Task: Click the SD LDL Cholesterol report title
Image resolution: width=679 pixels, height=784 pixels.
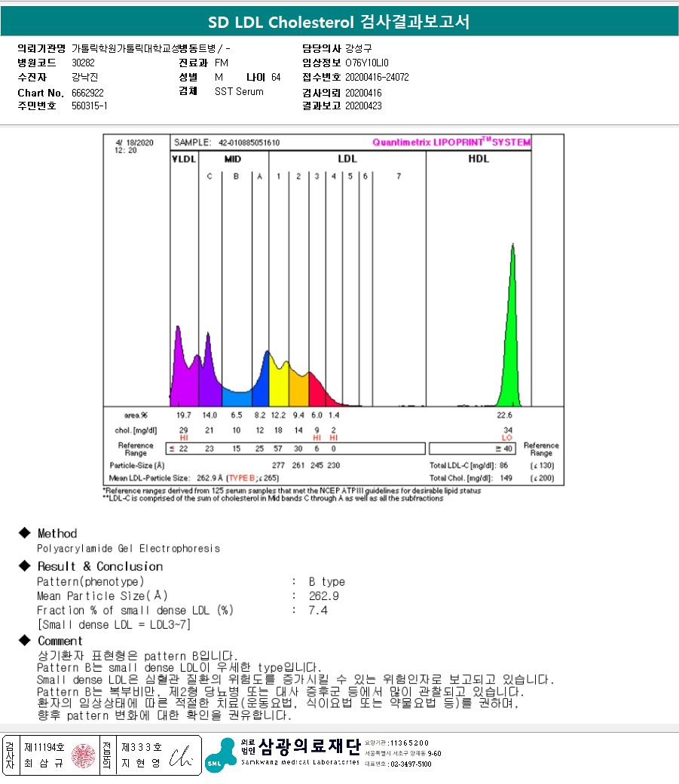Action: point(338,22)
